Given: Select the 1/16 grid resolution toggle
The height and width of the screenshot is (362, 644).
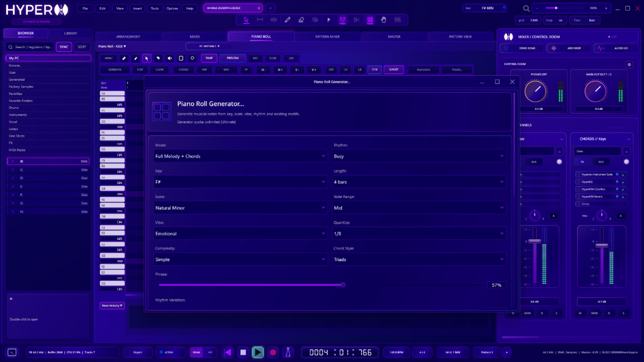Looking at the screenshot, I should 375,70.
